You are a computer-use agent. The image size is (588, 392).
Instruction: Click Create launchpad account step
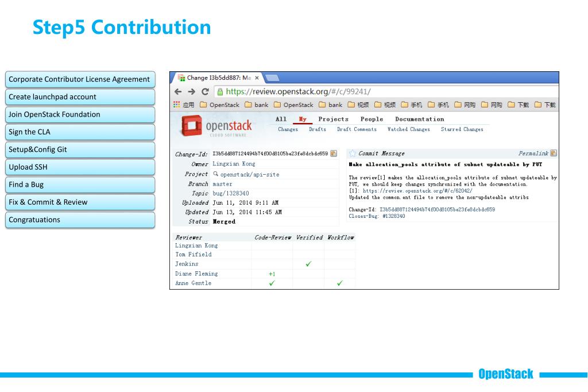[x=80, y=97]
